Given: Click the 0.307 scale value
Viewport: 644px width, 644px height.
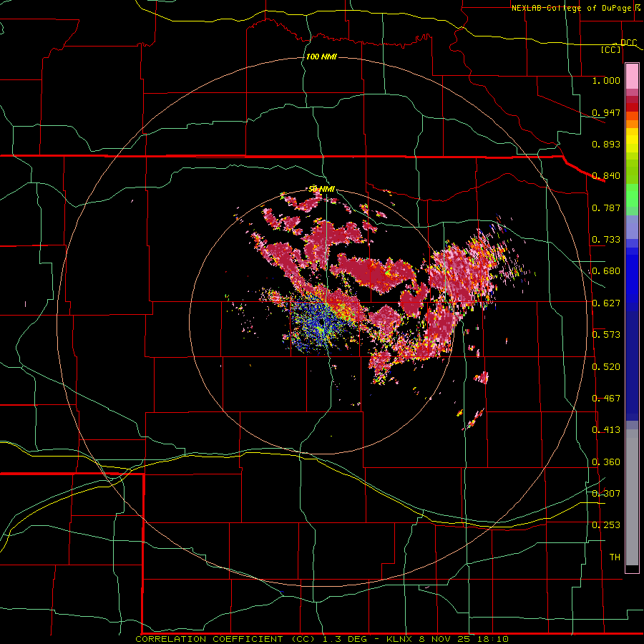Looking at the screenshot, I should coord(606,494).
